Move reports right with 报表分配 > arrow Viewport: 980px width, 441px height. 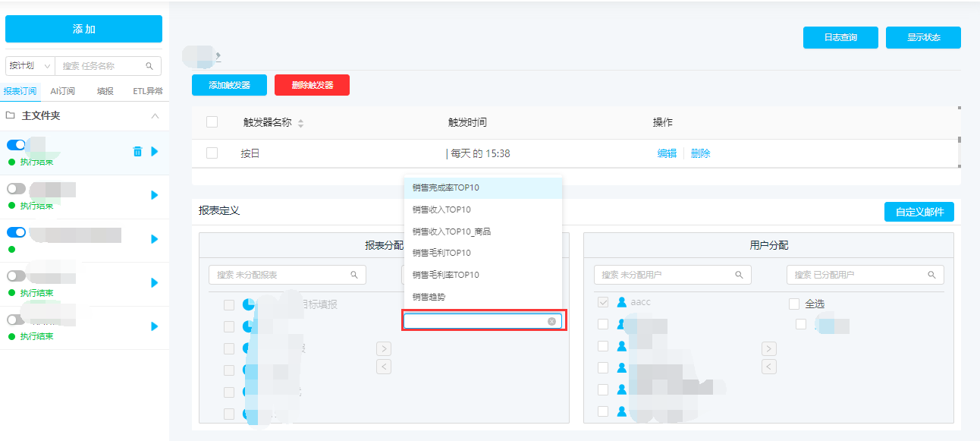(x=384, y=348)
